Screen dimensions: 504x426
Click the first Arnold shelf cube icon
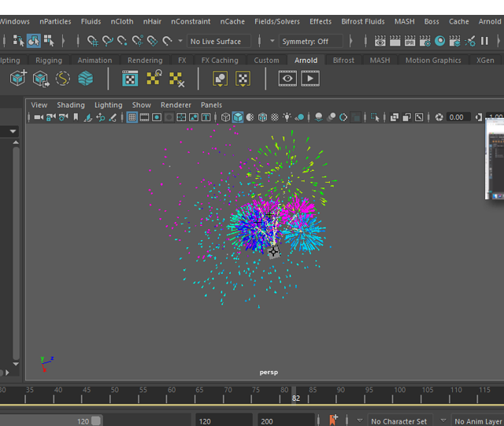pos(17,78)
